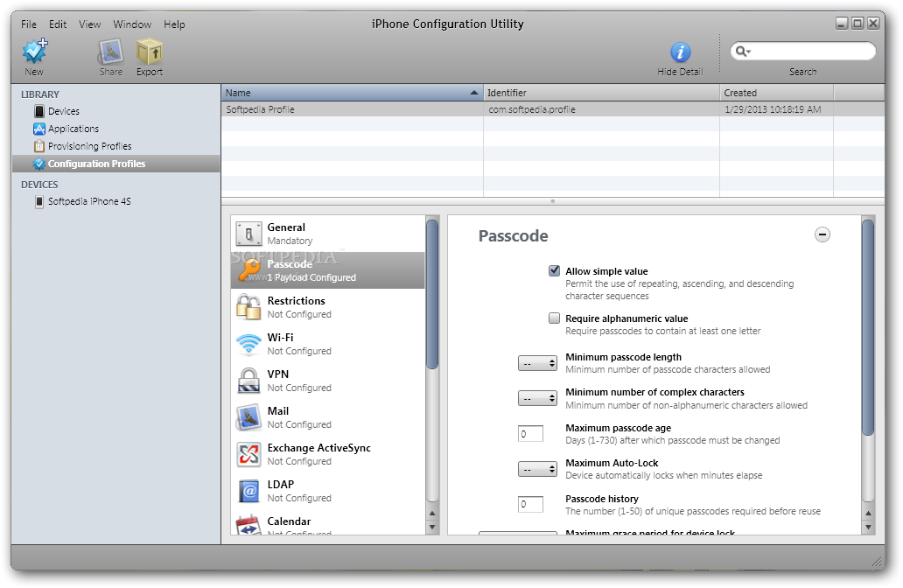
Task: Click the Share toolbar icon
Action: tap(110, 52)
